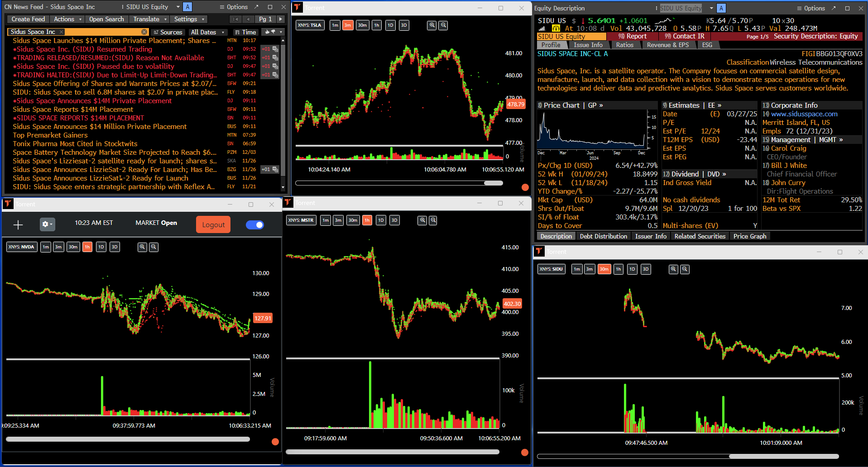
Task: Select 1m interval on the MSTR chart
Action: [325, 220]
